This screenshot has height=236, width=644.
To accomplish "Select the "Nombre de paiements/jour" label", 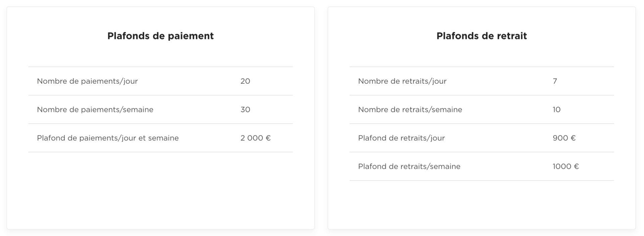I will coord(87,81).
